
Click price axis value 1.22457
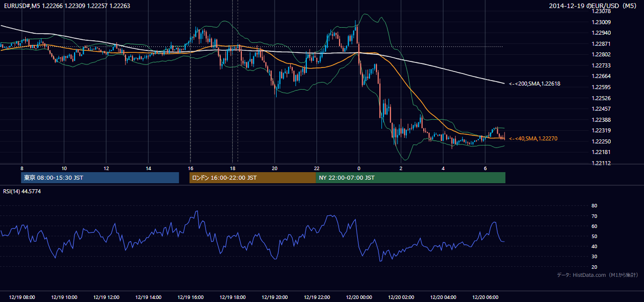click(601, 109)
